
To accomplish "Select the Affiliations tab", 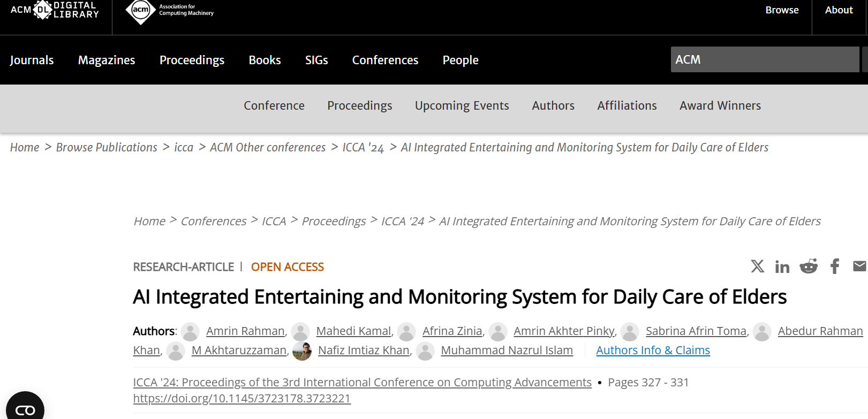I will (x=627, y=105).
